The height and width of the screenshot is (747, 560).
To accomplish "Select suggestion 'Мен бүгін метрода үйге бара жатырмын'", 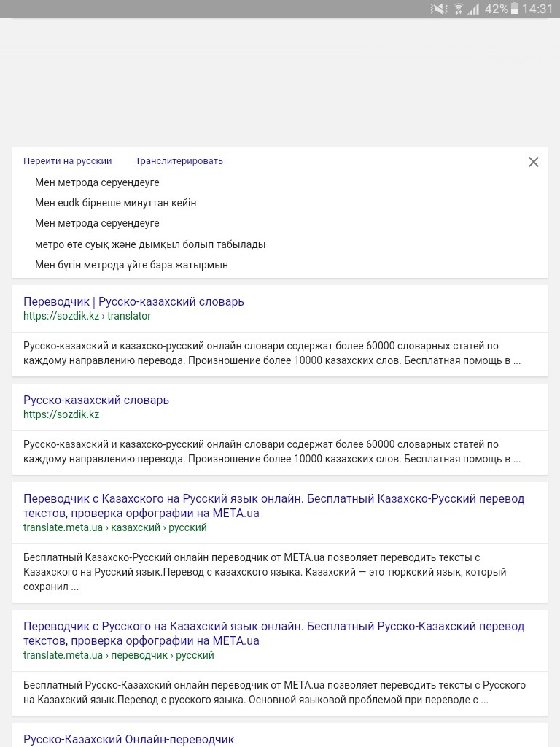I will 131,265.
